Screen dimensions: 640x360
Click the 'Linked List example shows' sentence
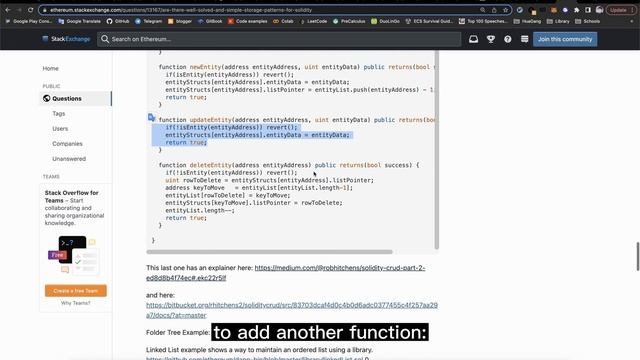(260, 350)
